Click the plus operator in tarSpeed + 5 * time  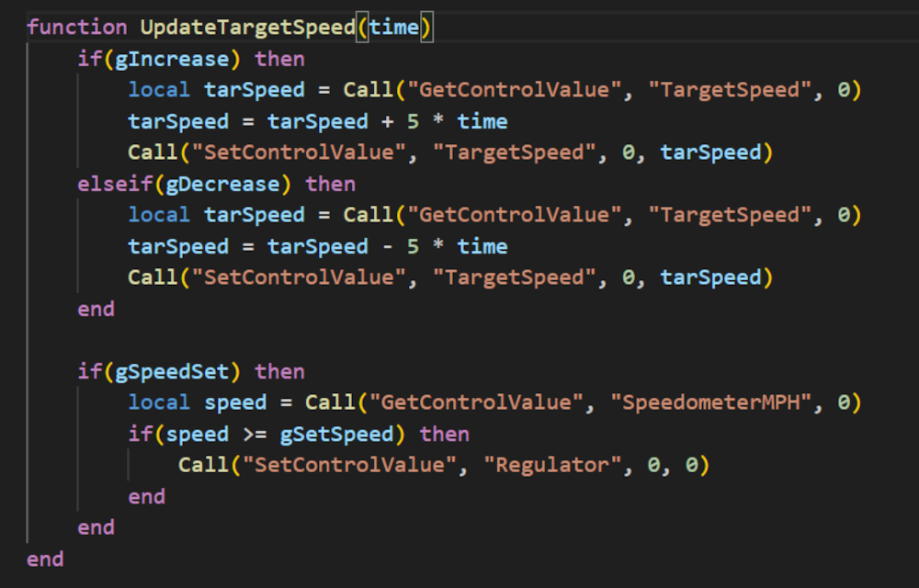388,122
